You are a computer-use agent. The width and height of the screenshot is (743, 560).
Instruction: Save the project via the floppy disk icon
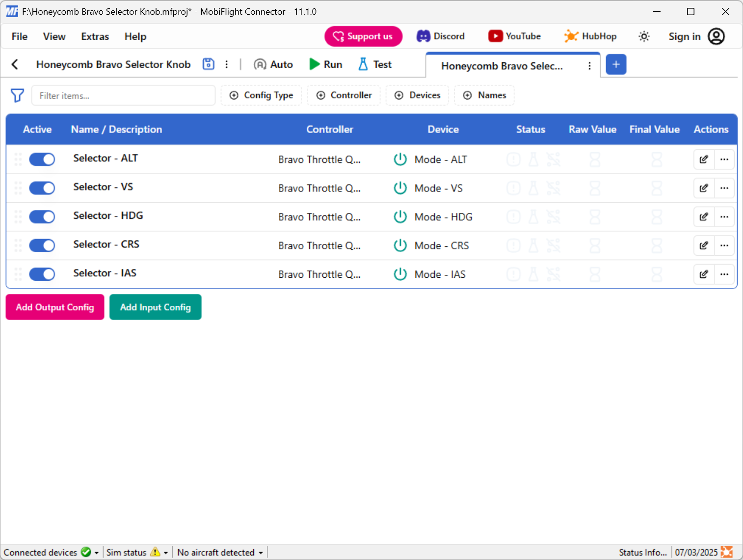click(209, 64)
